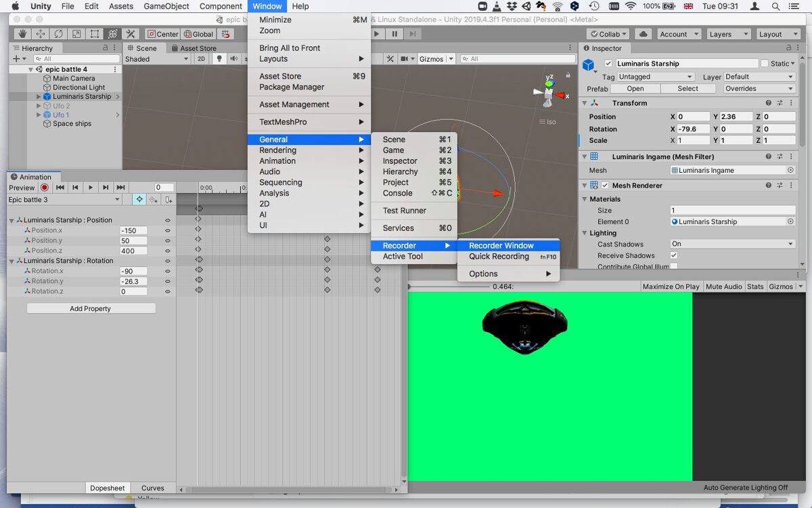Collapse the Transform component
The width and height of the screenshot is (812, 508).
pyautogui.click(x=584, y=103)
